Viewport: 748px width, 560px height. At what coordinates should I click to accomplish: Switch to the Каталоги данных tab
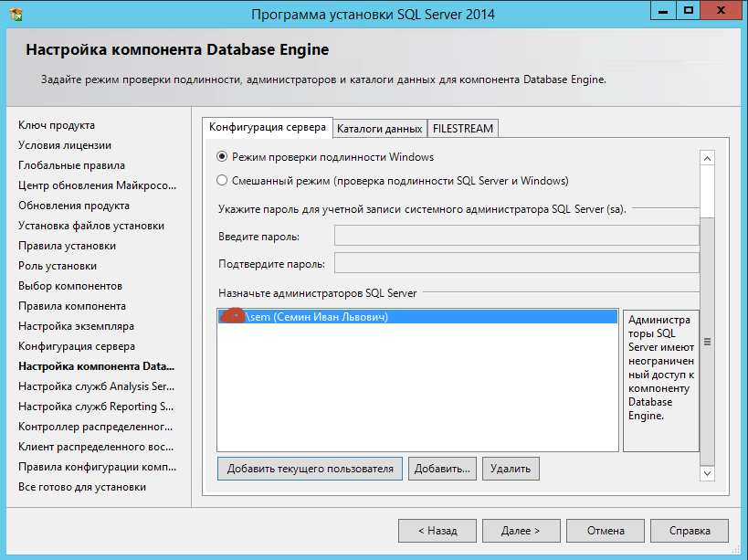tap(380, 129)
